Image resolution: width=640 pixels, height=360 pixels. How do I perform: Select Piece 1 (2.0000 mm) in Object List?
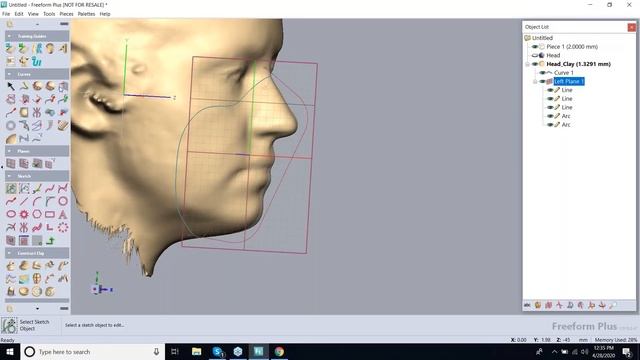coord(572,47)
